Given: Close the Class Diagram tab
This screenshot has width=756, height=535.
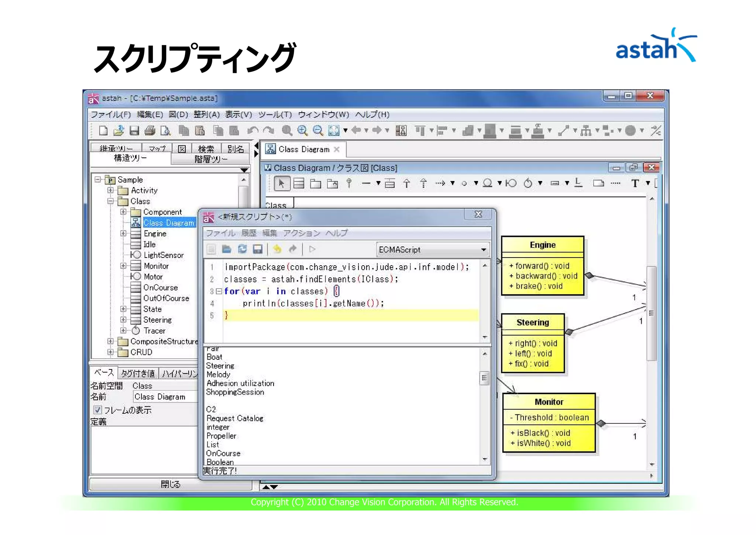Looking at the screenshot, I should 337,149.
